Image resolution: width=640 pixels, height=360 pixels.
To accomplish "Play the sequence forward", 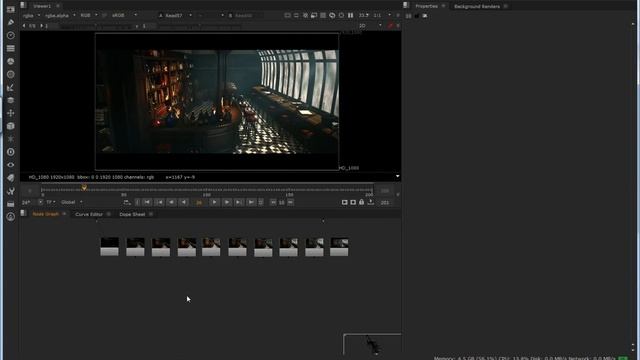I will click(x=214, y=202).
